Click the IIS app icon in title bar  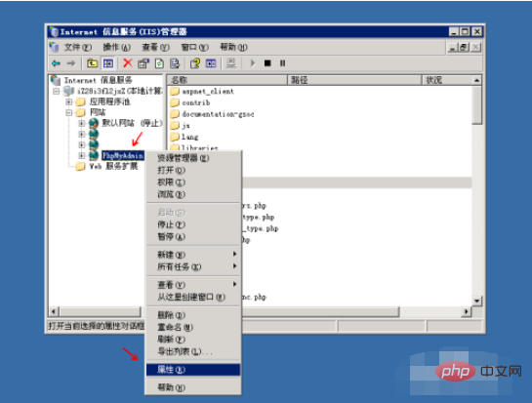pyautogui.click(x=54, y=31)
